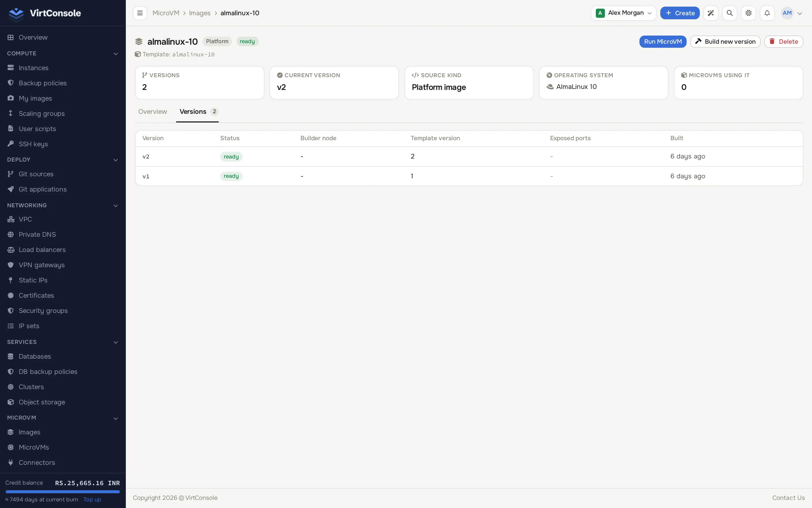Open My images page
This screenshot has width=812, height=508.
coord(35,99)
